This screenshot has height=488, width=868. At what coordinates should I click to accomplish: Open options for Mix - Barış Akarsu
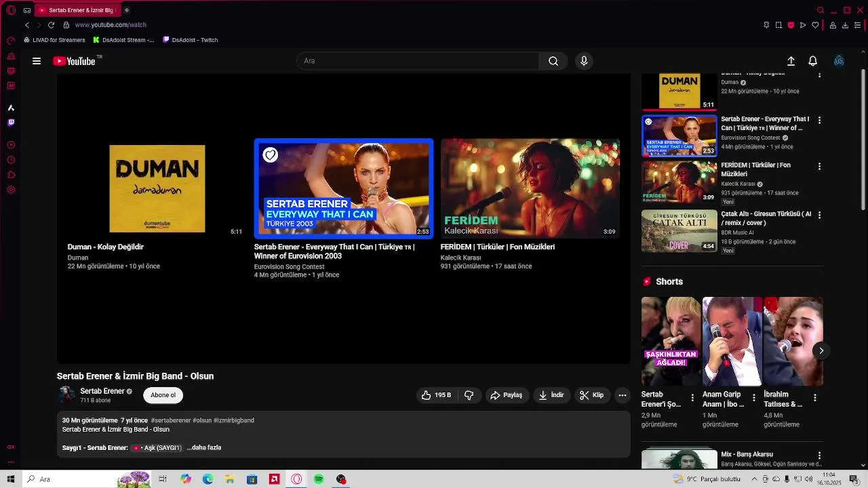[x=819, y=455]
